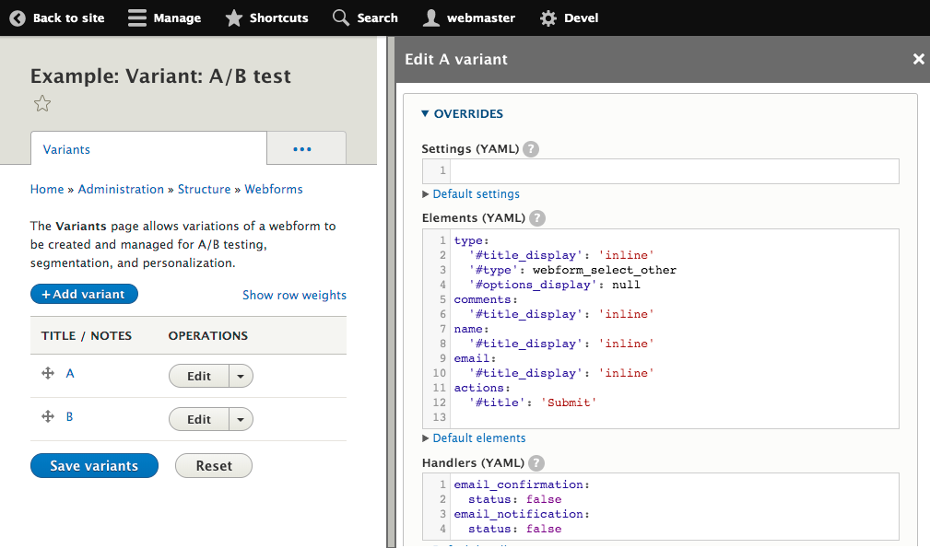Open help for Handlers (YAML)

(x=536, y=462)
